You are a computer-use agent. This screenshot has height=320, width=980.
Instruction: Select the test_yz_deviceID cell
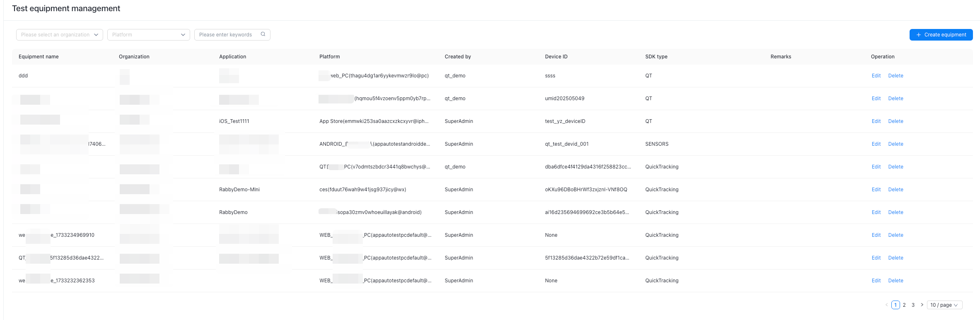coord(565,121)
